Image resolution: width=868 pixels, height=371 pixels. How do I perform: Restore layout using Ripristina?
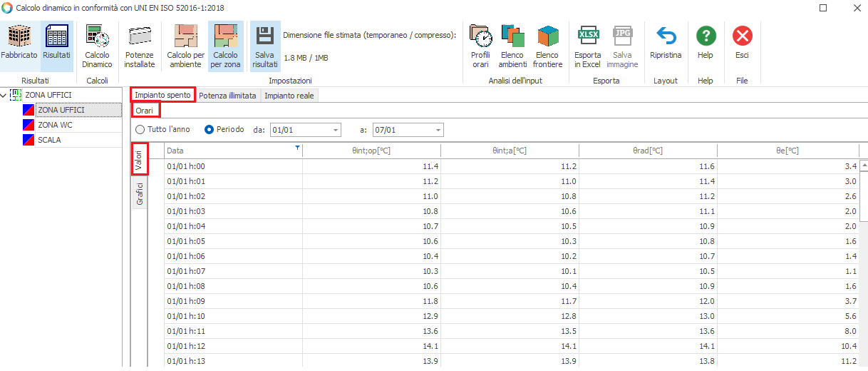pyautogui.click(x=666, y=44)
